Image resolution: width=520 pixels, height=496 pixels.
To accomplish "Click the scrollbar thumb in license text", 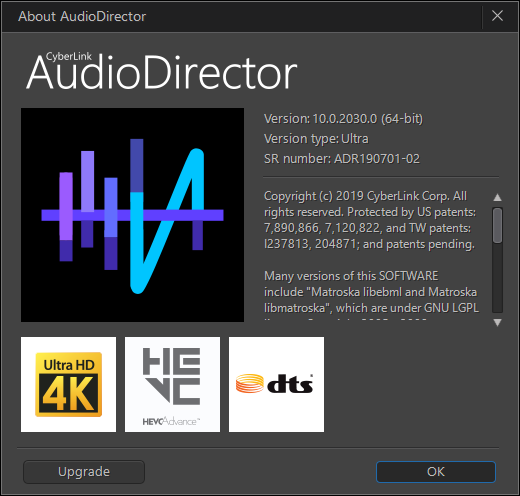I will tap(497, 225).
